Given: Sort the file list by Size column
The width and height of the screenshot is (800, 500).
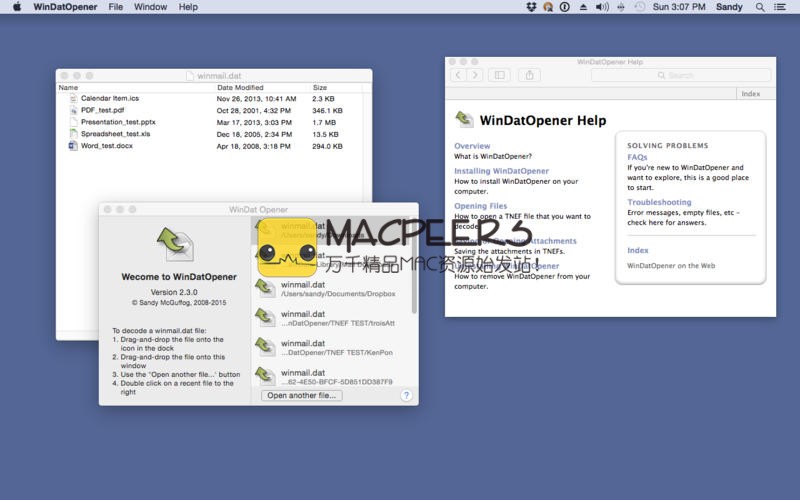Looking at the screenshot, I should point(320,88).
